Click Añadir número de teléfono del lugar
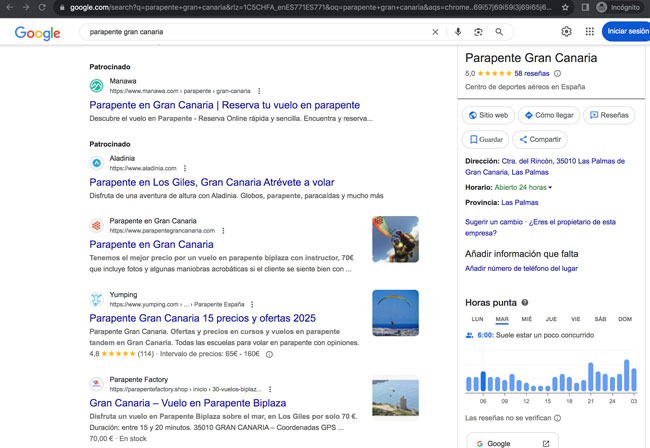The width and height of the screenshot is (650, 448). 521,269
